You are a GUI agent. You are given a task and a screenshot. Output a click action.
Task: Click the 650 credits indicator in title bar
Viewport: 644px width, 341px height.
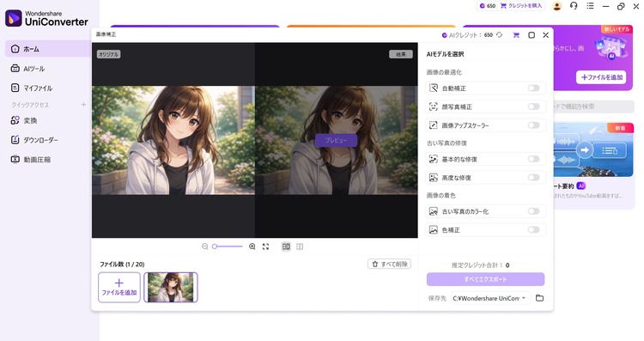[x=488, y=6]
